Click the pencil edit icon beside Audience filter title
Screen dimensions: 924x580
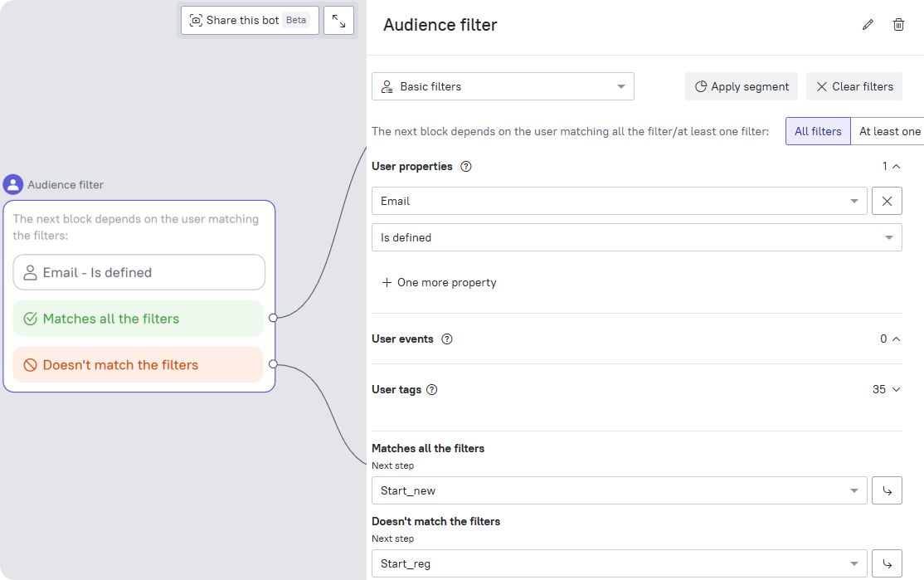coord(868,25)
